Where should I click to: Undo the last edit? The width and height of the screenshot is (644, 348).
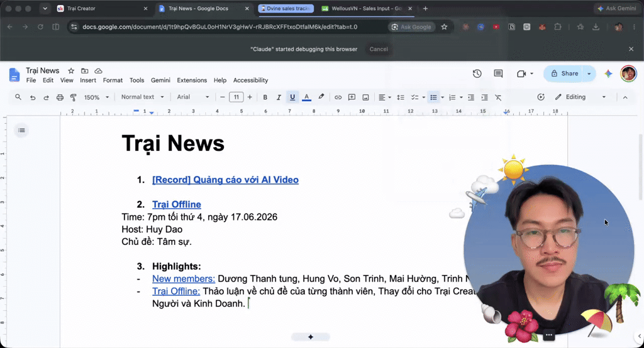point(33,97)
